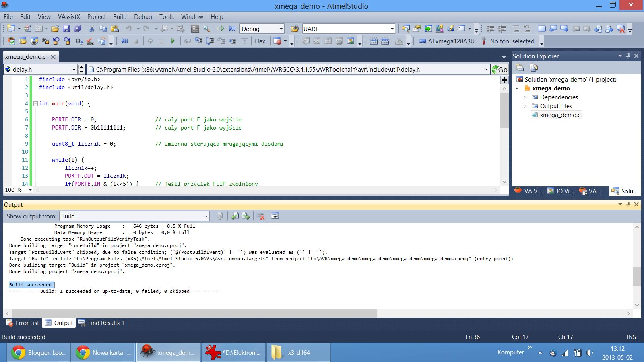644x362 pixels.
Task: Click the Undo arrow icon
Action: point(129,29)
